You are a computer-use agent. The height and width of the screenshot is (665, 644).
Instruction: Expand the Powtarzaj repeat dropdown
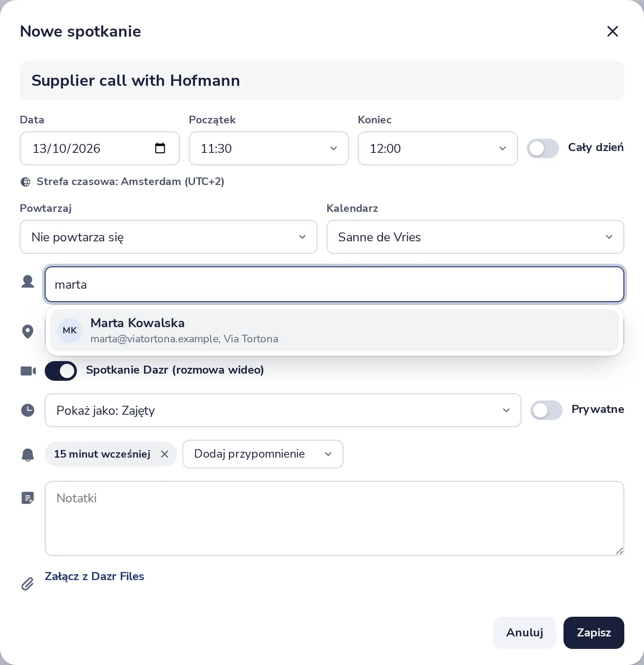click(169, 237)
